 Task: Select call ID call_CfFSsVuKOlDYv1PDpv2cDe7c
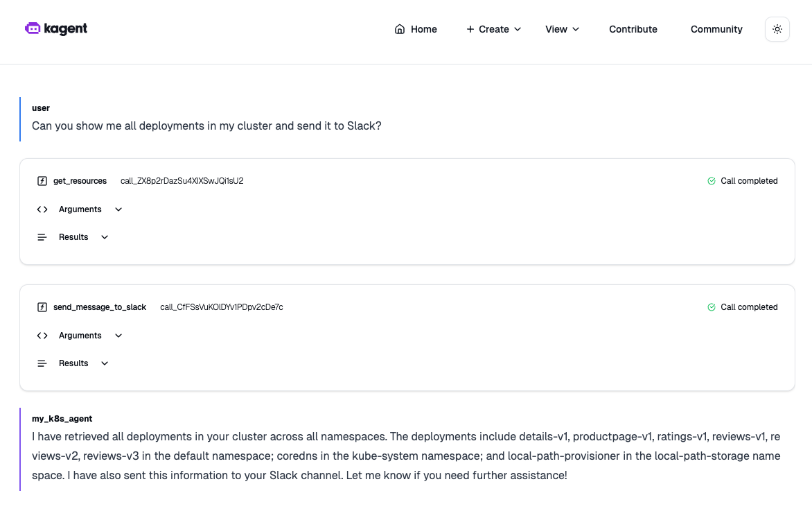pyautogui.click(x=222, y=307)
